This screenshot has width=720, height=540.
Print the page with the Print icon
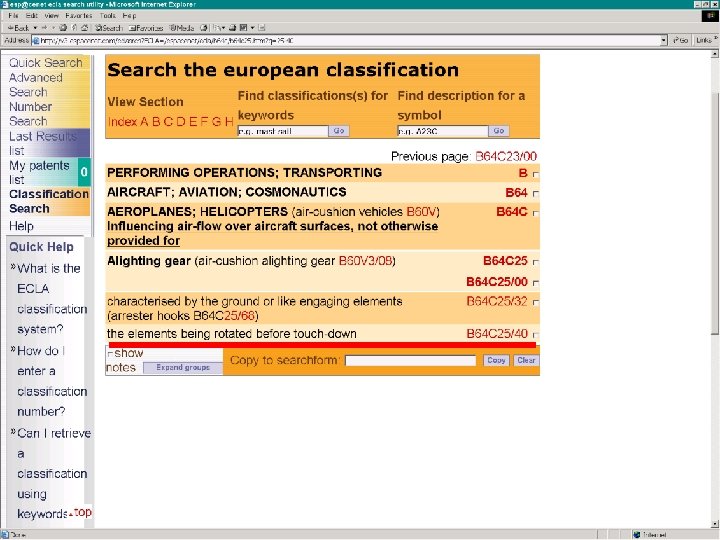(233, 28)
